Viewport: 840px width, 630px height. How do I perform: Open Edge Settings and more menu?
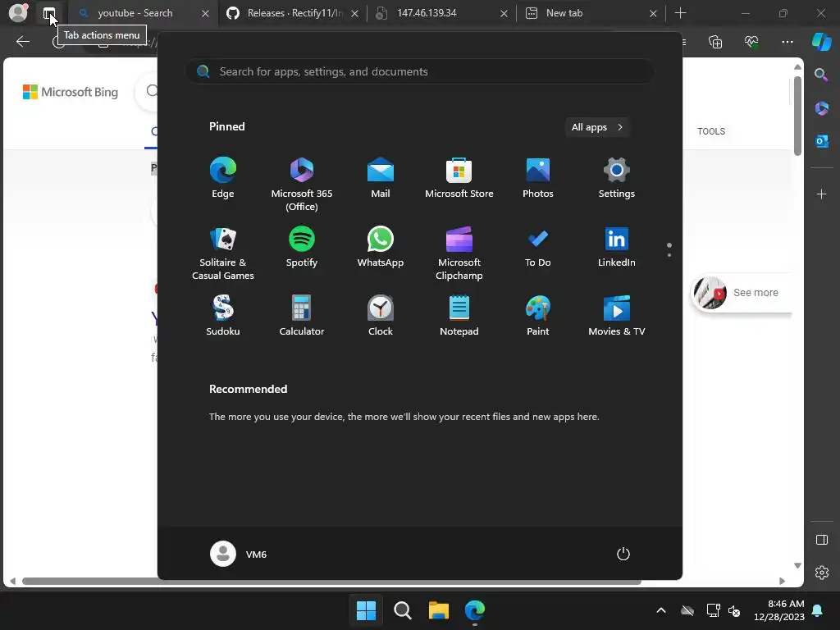coord(787,42)
